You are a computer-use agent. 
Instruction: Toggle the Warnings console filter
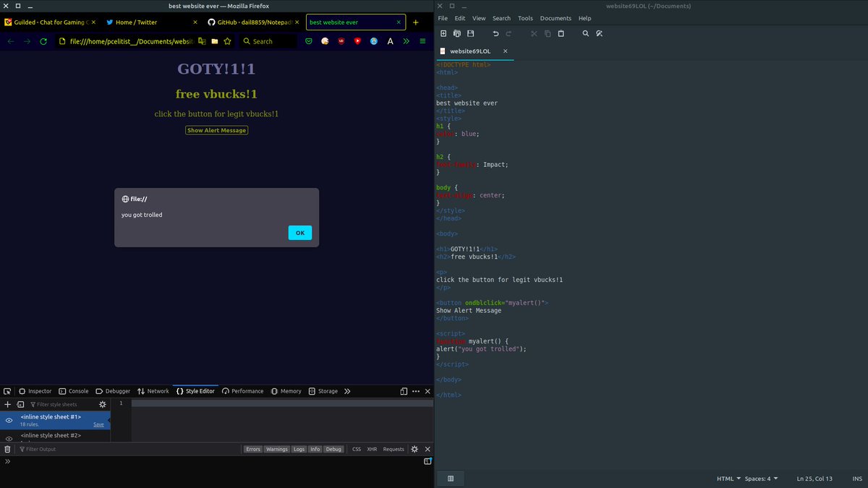276,449
